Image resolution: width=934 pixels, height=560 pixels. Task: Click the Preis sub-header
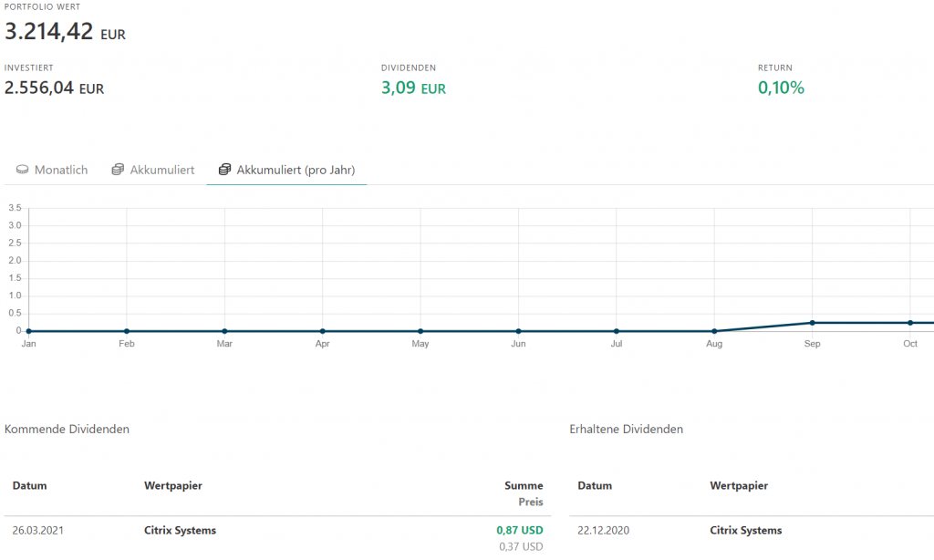click(531, 502)
